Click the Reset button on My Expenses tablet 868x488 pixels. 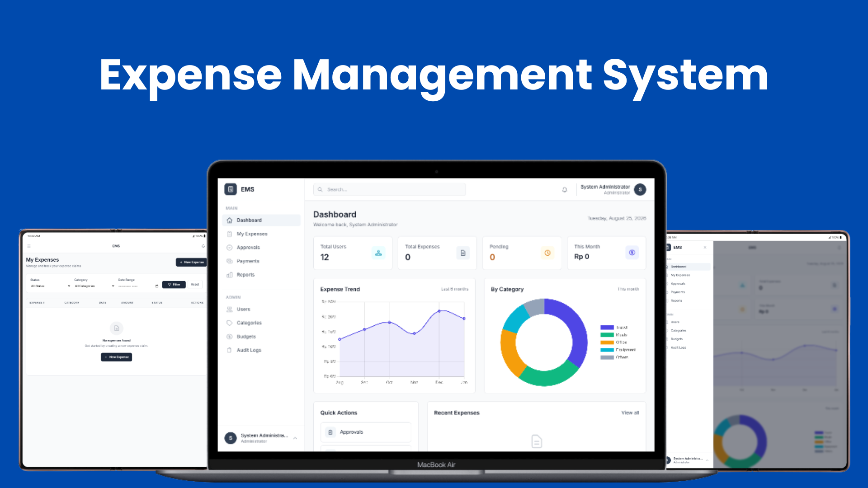[x=195, y=285]
